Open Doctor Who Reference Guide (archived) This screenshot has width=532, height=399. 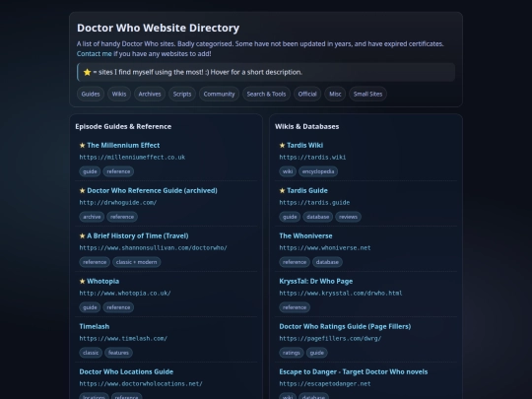coord(152,191)
